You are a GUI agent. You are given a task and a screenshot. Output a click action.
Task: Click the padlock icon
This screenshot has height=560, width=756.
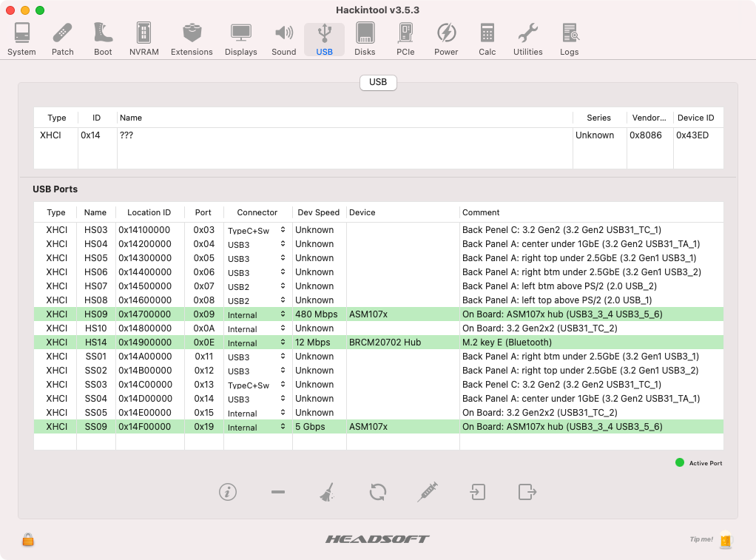pos(28,539)
